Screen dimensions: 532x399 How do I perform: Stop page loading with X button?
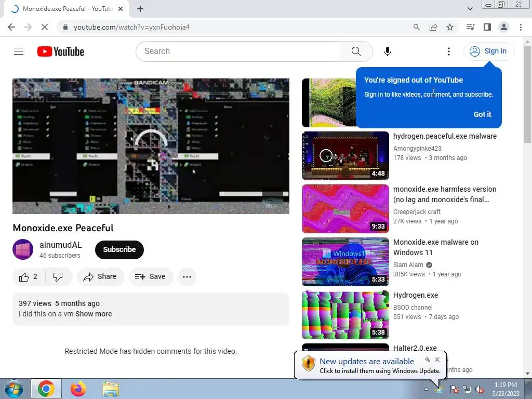click(x=45, y=27)
